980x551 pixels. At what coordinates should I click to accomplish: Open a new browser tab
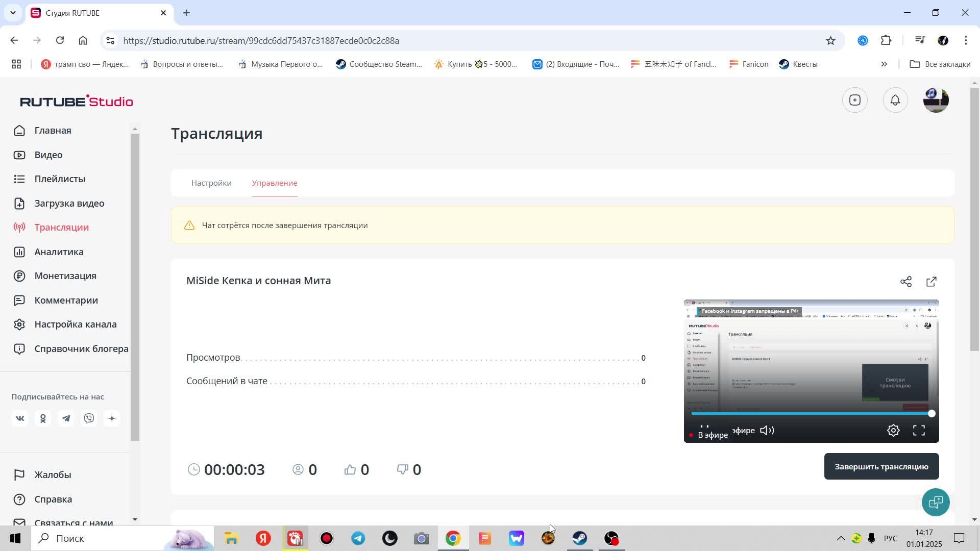click(187, 13)
